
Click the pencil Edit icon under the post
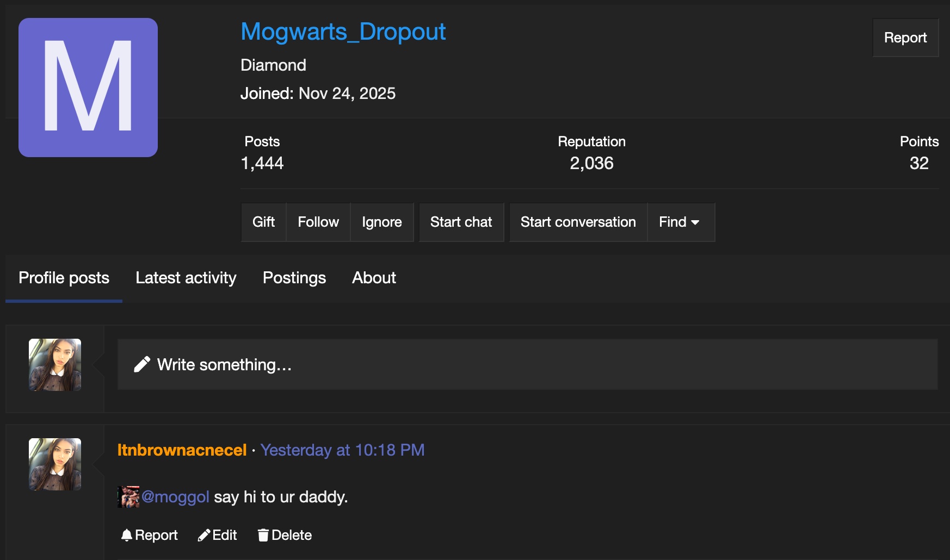pos(204,536)
